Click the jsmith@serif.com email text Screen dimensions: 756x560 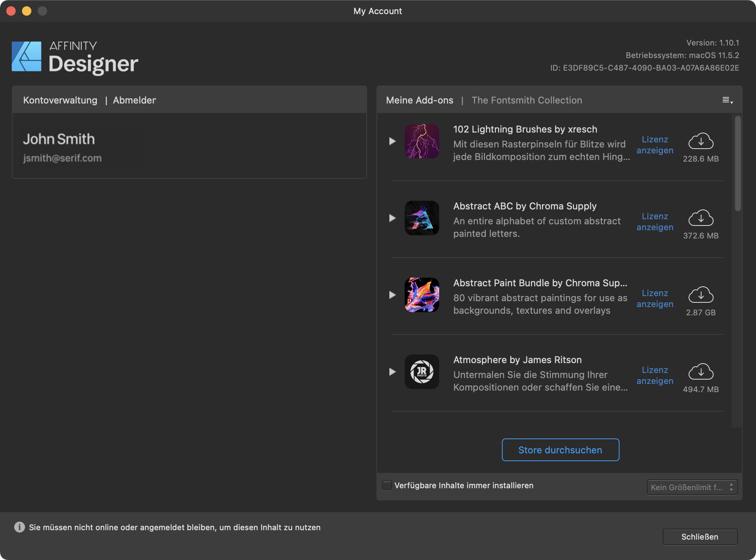point(62,158)
